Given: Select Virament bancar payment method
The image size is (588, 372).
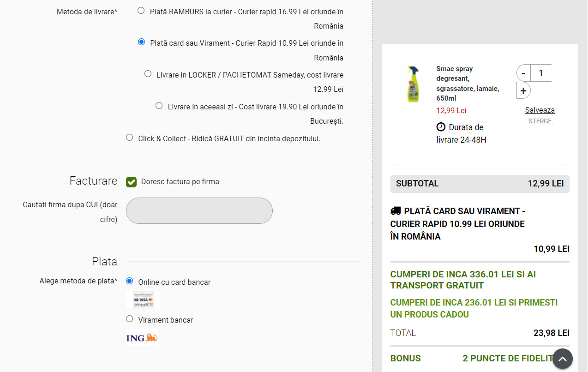Looking at the screenshot, I should point(129,319).
